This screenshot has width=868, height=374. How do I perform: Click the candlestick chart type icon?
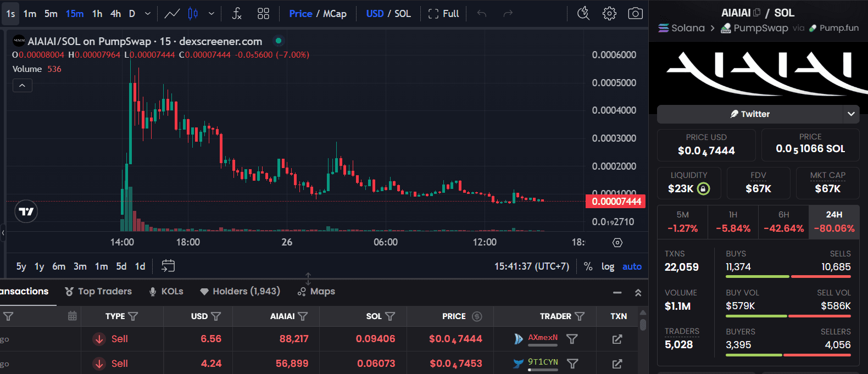193,14
